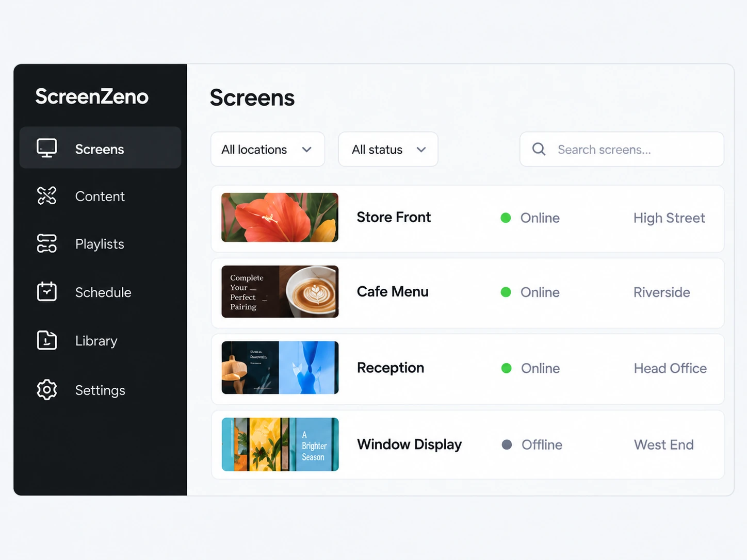Focus the Search screens input field
Screen dimensions: 747x560
click(x=622, y=150)
